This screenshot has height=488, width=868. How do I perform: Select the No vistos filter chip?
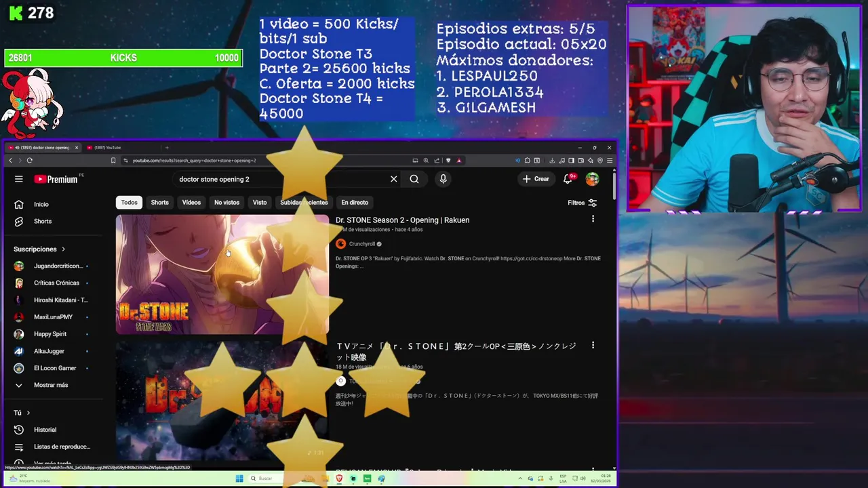click(226, 202)
